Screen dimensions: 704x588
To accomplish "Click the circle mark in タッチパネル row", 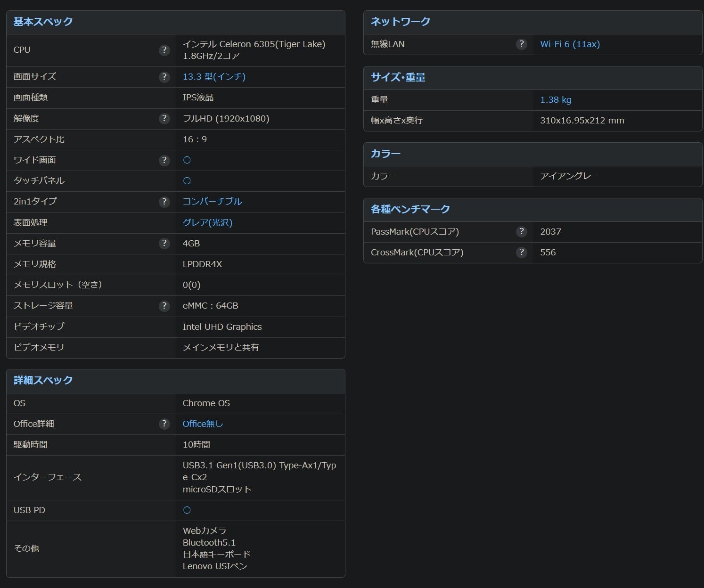I will [x=187, y=181].
